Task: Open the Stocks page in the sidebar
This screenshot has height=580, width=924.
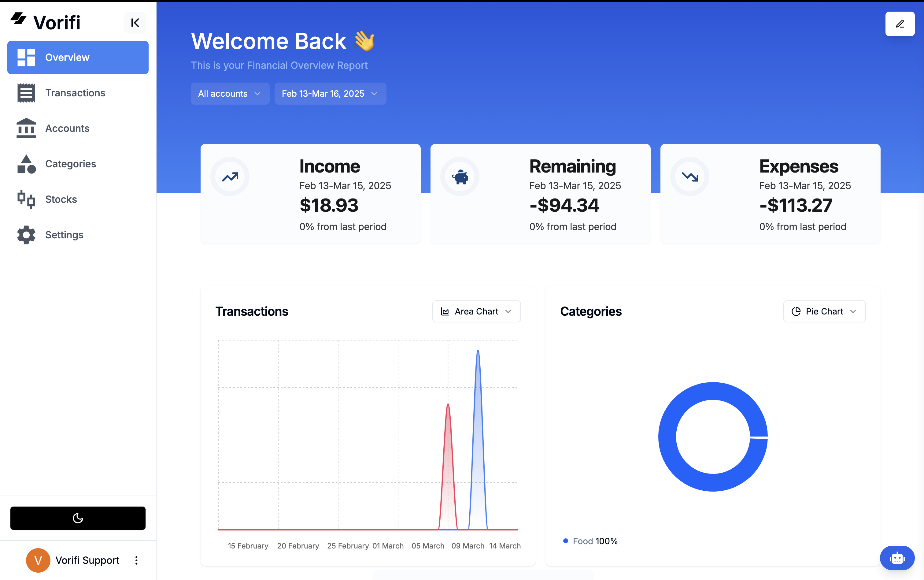Action: (61, 199)
